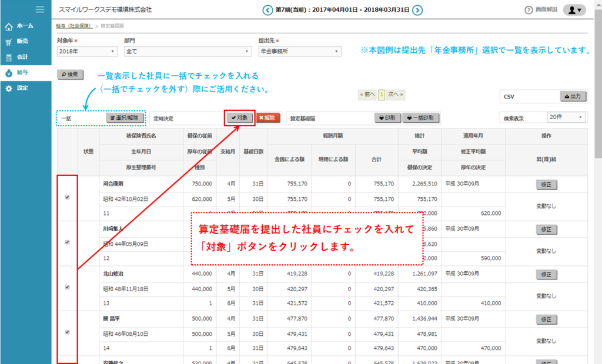Toggle checkbox for 北山修治

(x=67, y=287)
